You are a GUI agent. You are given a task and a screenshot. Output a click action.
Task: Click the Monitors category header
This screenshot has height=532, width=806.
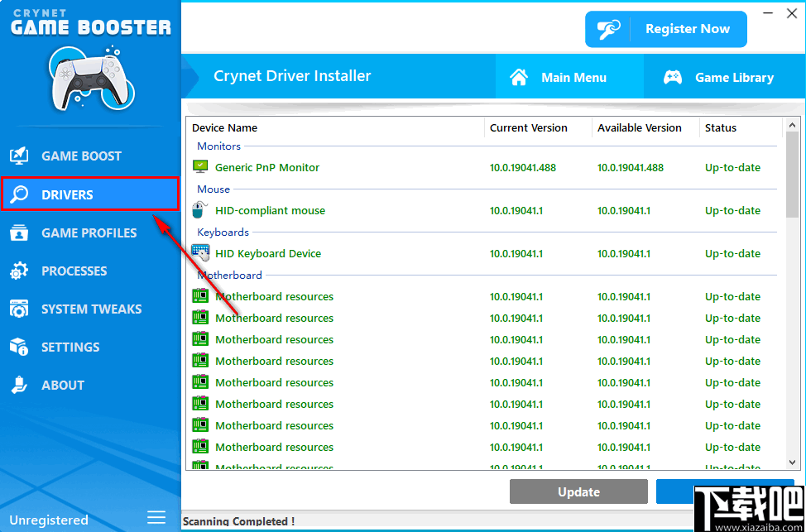[219, 146]
